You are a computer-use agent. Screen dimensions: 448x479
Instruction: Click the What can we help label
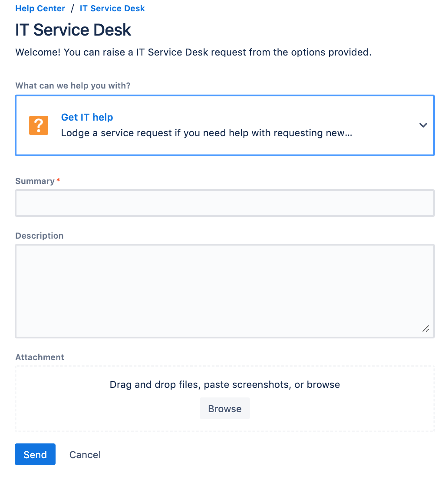click(x=73, y=85)
